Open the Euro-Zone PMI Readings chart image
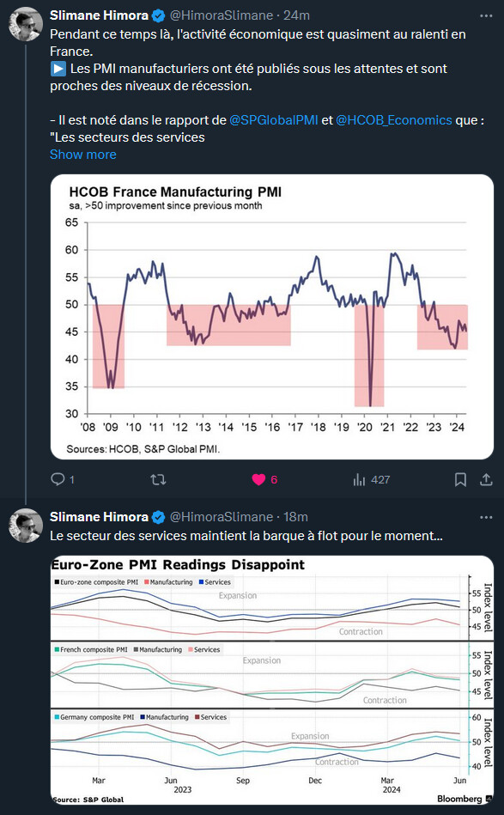 pos(271,680)
